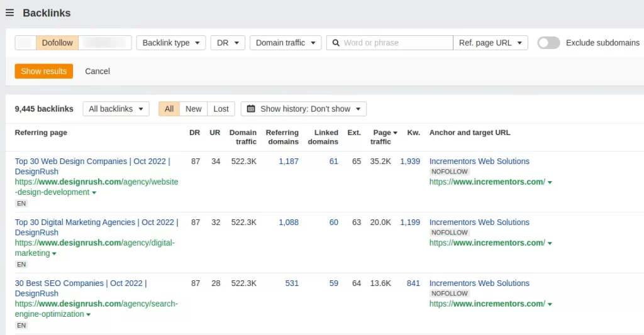Click keywords value 841
The image size is (644, 335).
414,283
